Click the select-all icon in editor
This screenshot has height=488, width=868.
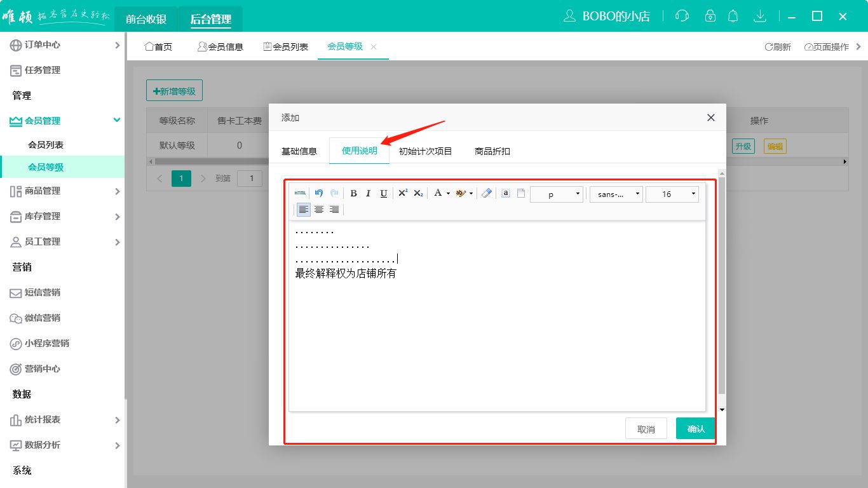506,193
